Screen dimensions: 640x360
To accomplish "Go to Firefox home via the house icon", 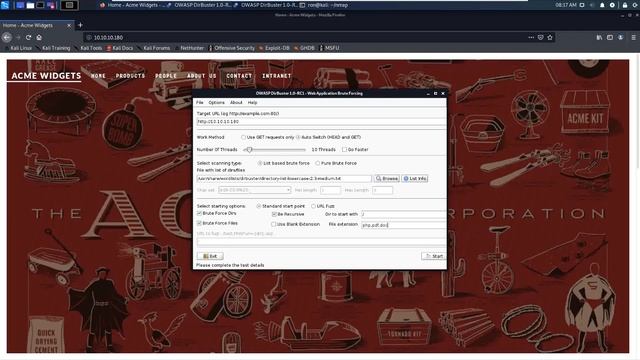I will (39, 37).
